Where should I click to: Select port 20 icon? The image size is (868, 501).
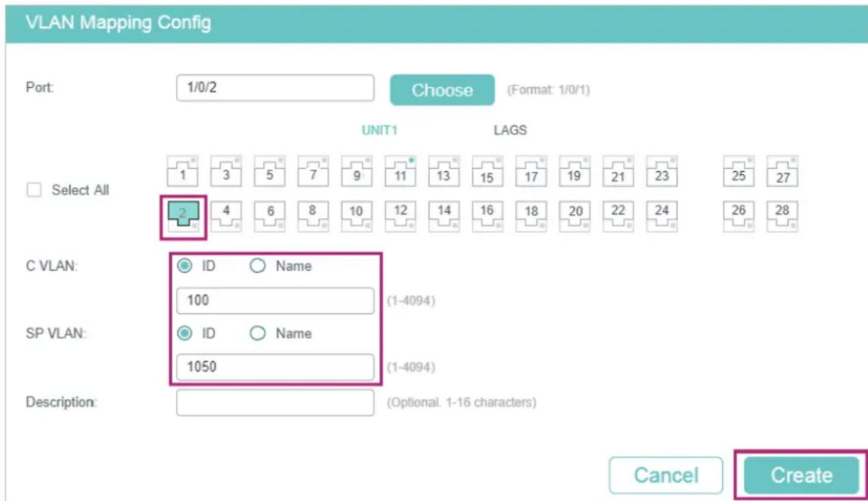coord(575,216)
